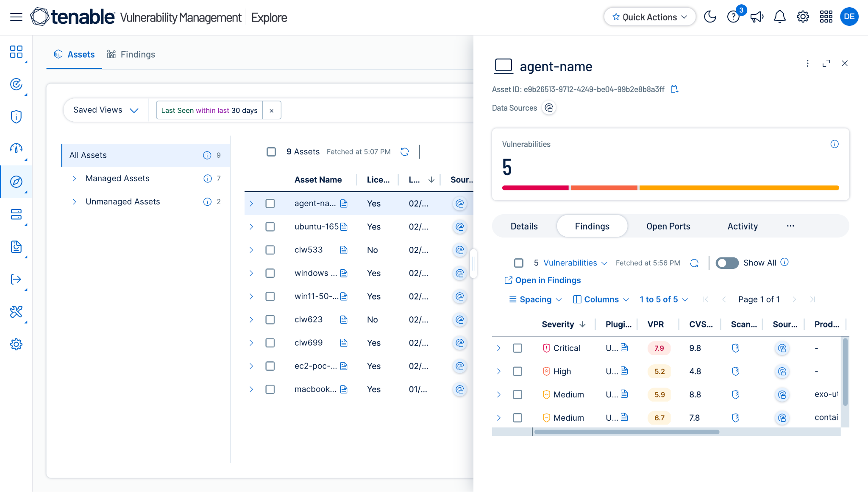
Task: Open the notifications bell
Action: [780, 17]
